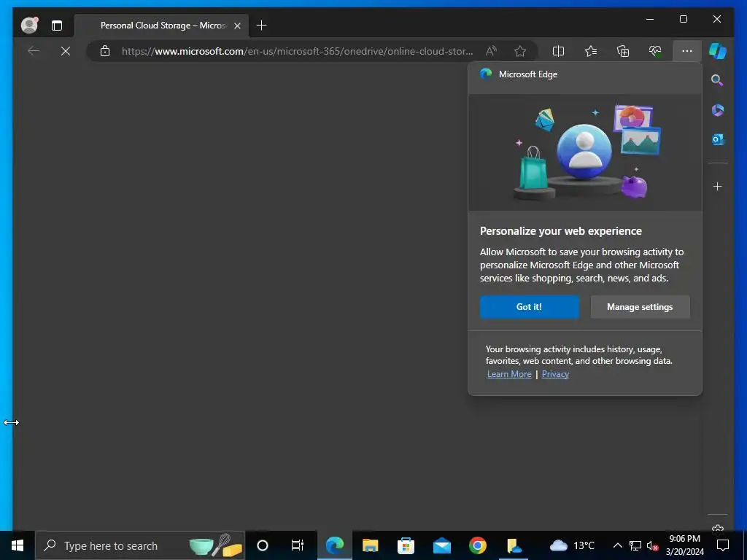Screen dimensions: 747x560
Task: Open Mail app from taskbar
Action: (x=441, y=545)
